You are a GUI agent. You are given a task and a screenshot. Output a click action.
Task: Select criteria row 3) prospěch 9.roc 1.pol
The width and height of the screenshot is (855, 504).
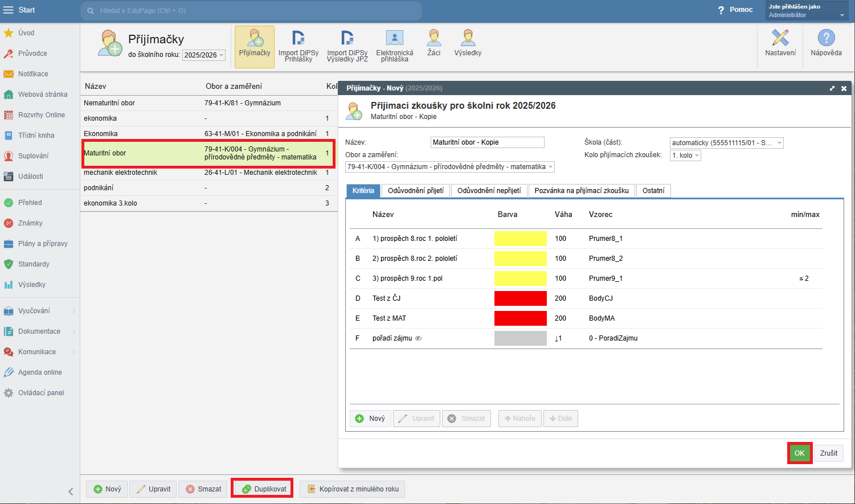(586, 278)
